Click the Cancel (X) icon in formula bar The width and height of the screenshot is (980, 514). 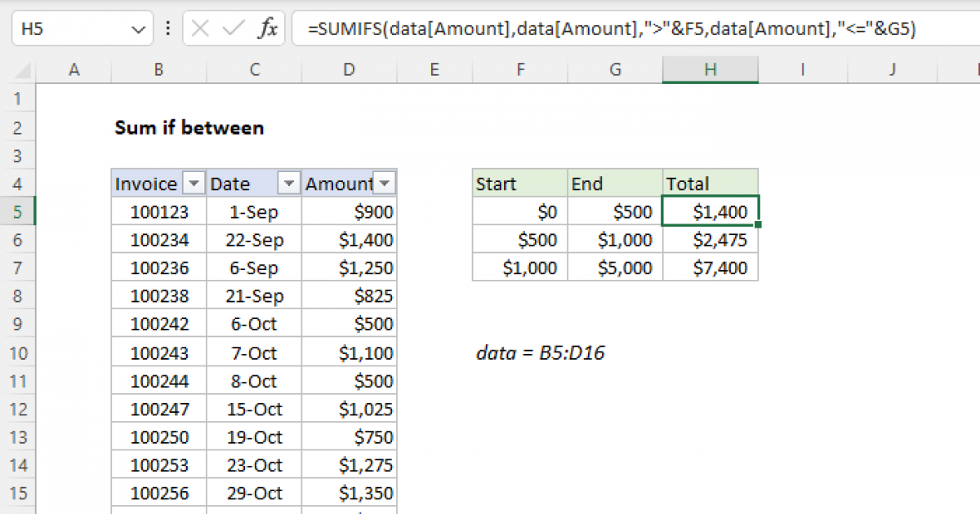198,28
